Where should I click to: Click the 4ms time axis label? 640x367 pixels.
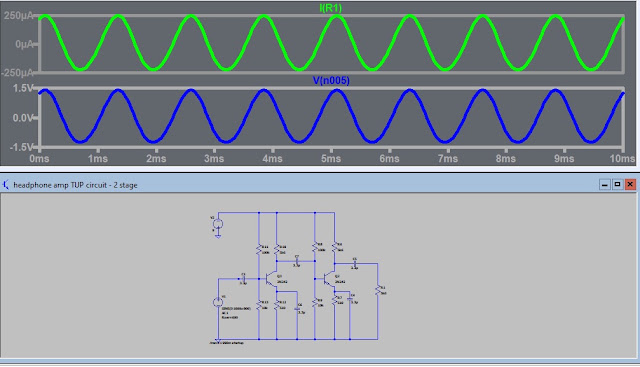(272, 158)
